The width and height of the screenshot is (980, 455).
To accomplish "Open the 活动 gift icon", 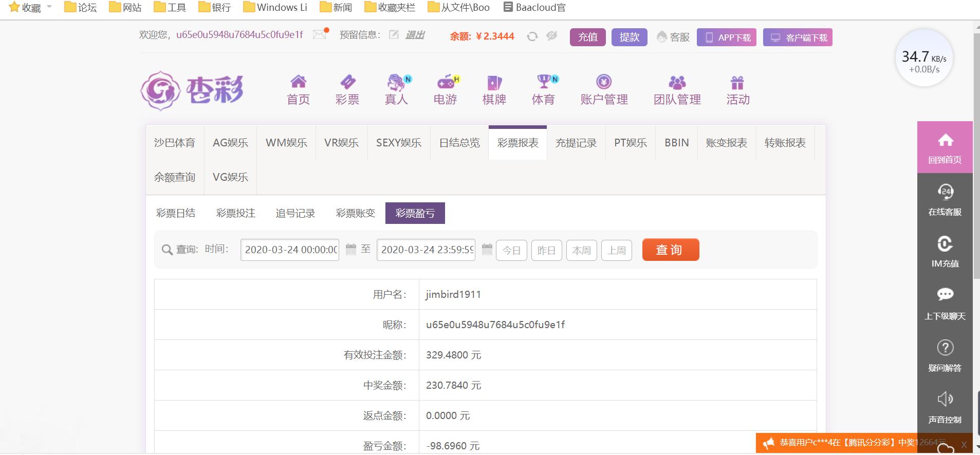I will [x=737, y=83].
